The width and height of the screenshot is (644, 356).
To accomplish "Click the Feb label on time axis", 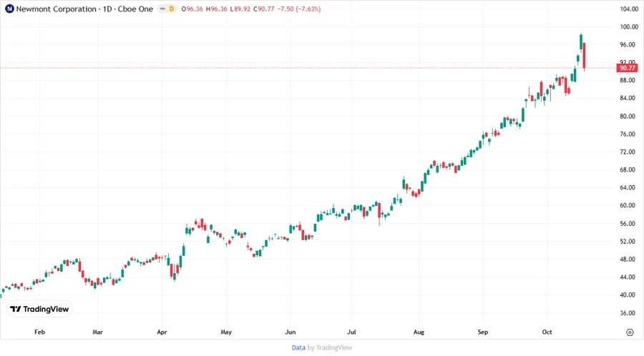I will tap(39, 332).
